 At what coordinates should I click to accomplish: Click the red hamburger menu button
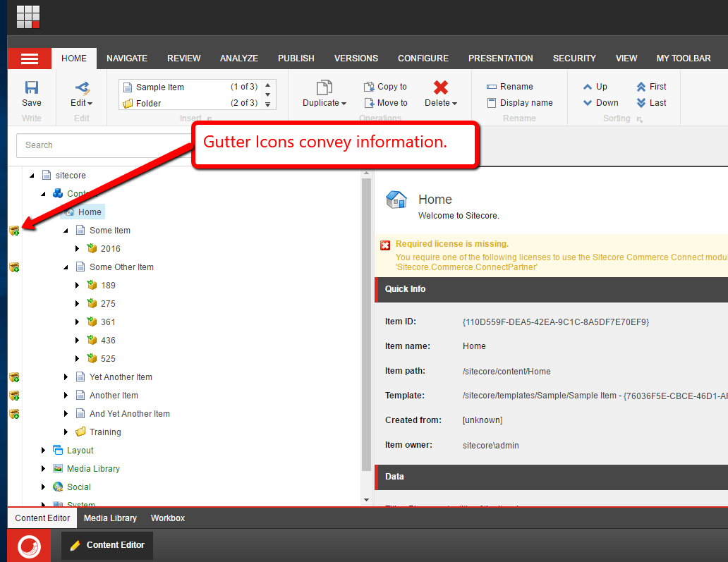(x=30, y=59)
